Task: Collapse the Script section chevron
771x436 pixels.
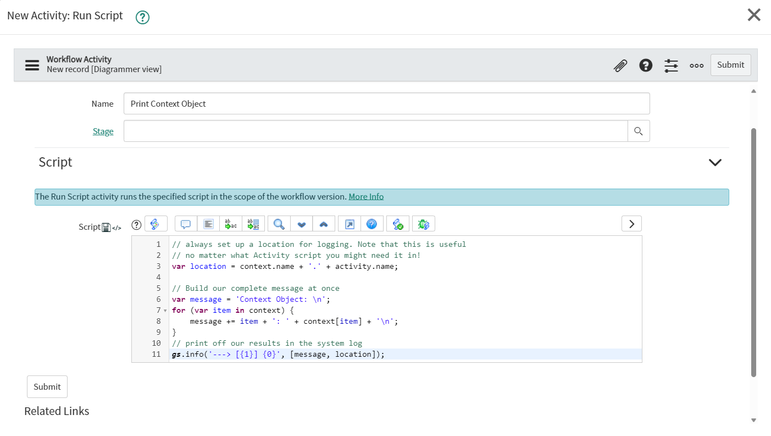Action: tap(715, 162)
